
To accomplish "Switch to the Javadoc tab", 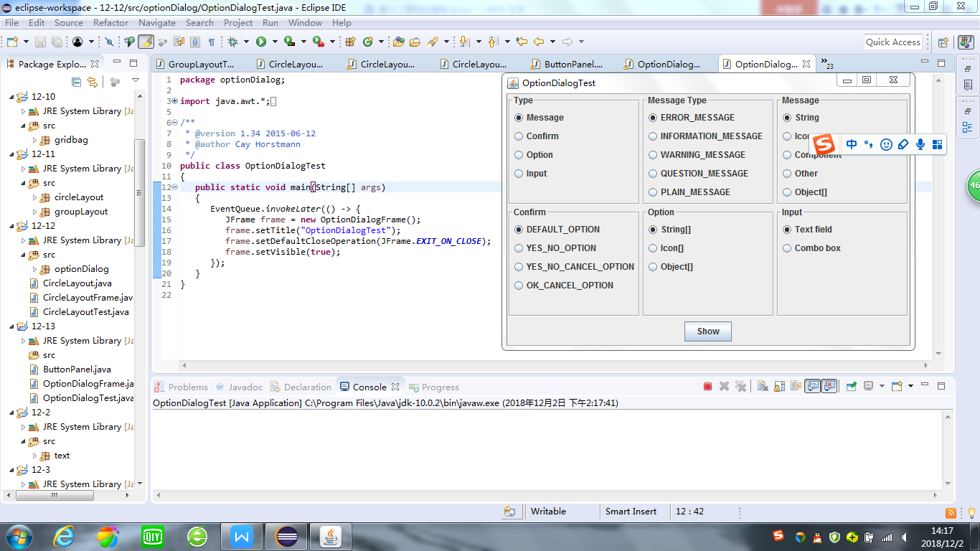I will [239, 387].
